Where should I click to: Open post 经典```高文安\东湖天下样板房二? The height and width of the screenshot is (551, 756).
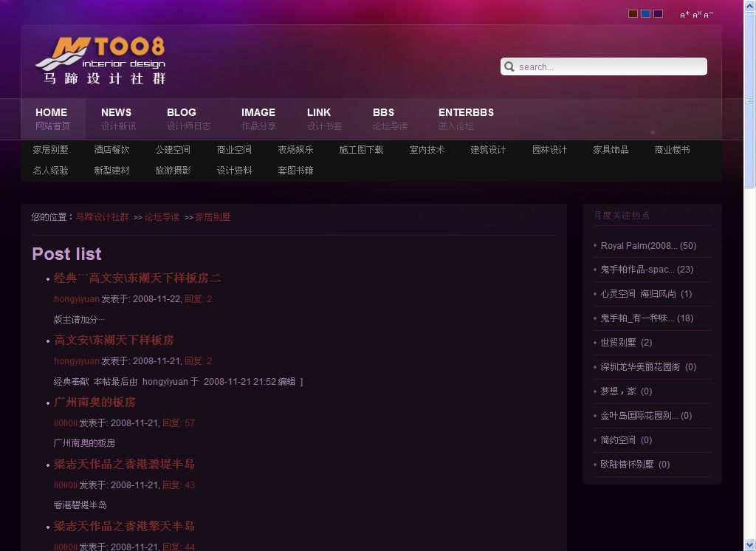137,278
